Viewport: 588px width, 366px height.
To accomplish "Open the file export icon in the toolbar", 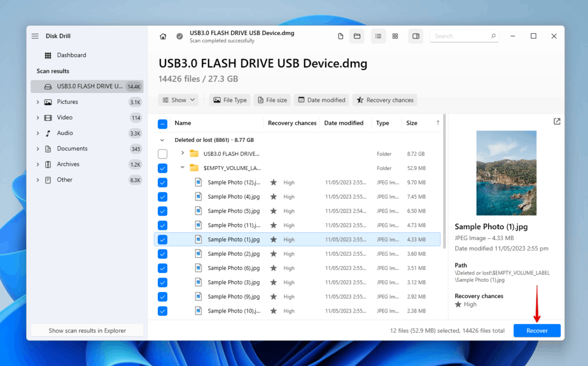I will click(340, 36).
